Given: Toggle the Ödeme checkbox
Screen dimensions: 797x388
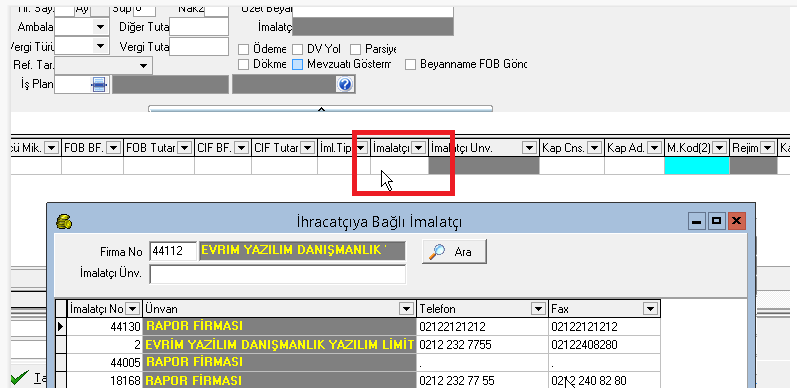Looking at the screenshot, I should pyautogui.click(x=243, y=49).
